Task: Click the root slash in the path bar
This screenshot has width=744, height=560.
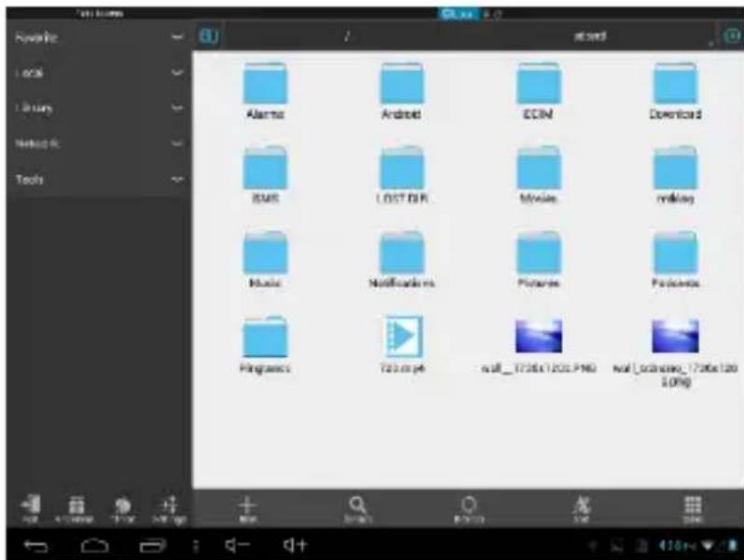Action: tap(348, 36)
